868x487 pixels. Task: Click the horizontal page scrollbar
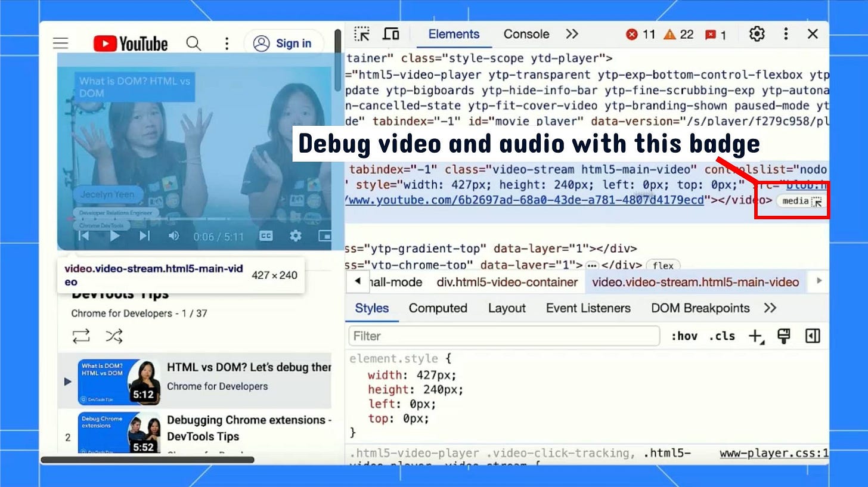click(x=147, y=460)
